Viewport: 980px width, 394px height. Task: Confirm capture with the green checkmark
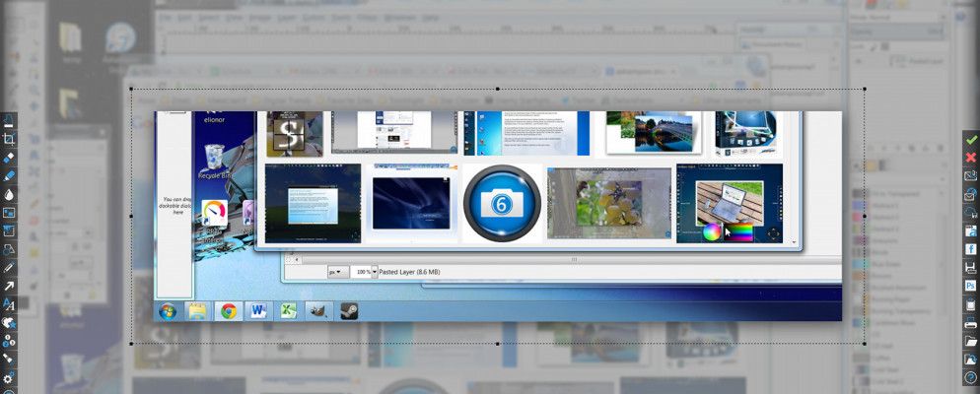point(971,140)
